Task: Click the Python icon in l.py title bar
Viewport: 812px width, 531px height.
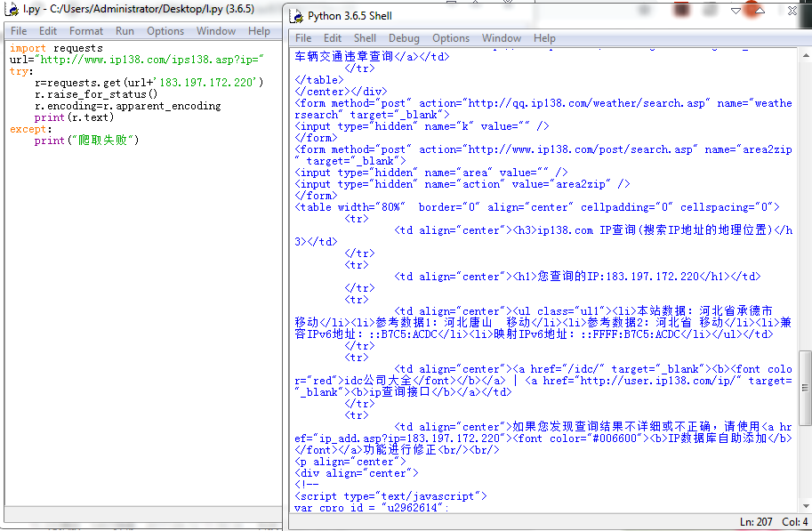Action: (12, 9)
